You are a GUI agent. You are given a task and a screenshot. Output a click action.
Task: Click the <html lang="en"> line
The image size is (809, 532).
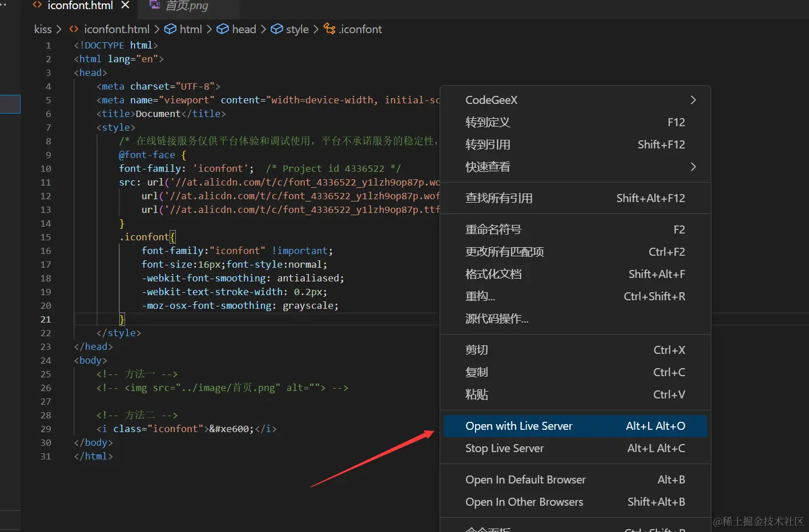point(119,59)
